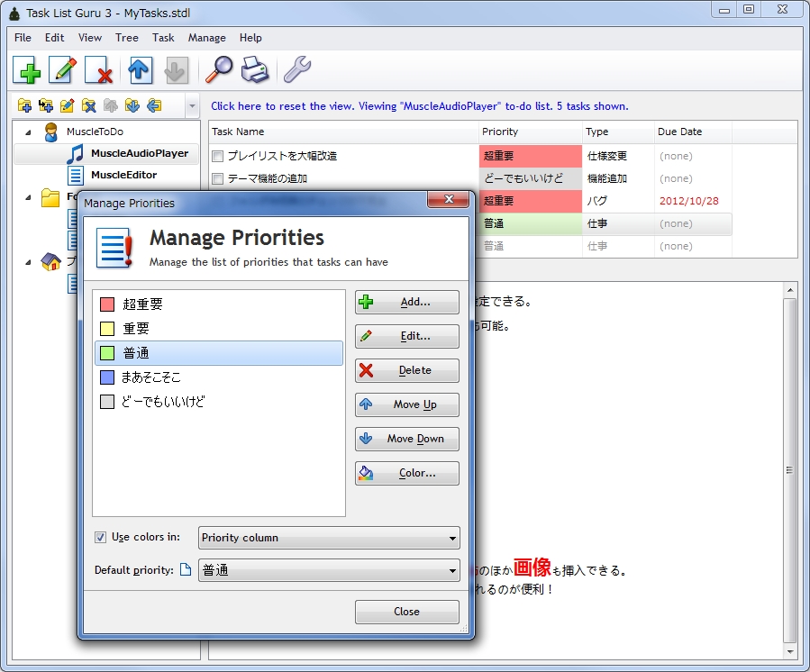Screen dimensions: 810x672
Task: Click the Task List Guru title bar icon
Action: coord(14,13)
